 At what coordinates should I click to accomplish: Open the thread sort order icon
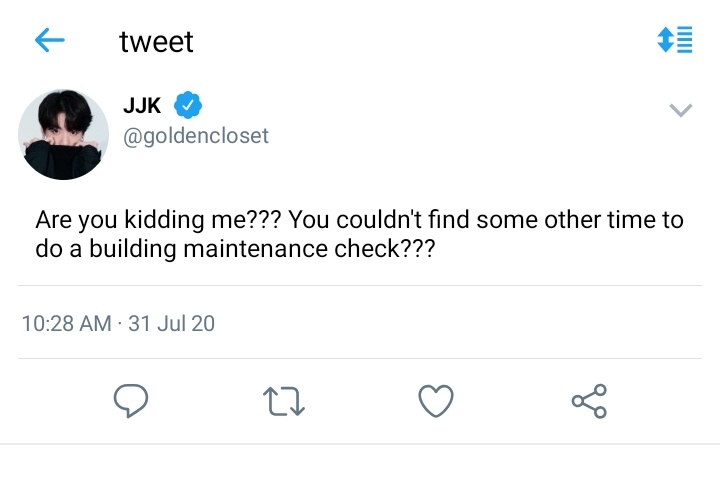tap(675, 40)
